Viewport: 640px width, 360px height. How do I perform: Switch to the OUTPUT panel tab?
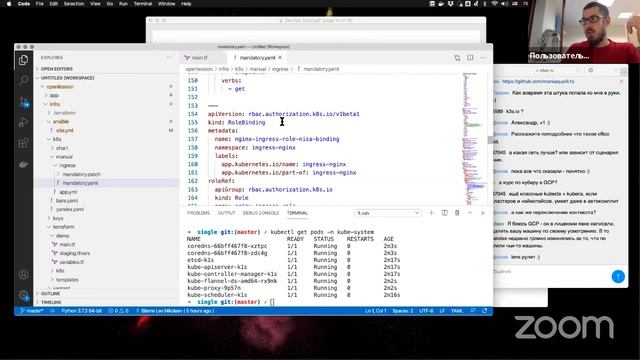(x=227, y=213)
